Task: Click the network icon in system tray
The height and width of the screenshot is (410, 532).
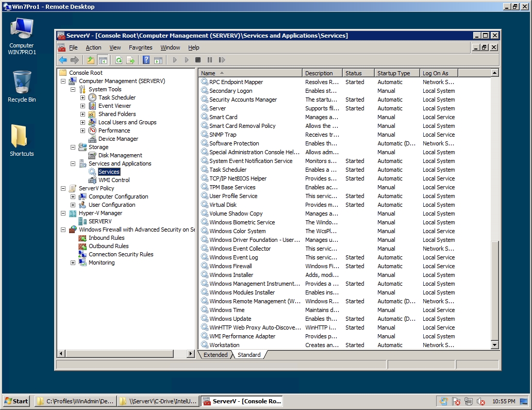Action: pos(469,401)
